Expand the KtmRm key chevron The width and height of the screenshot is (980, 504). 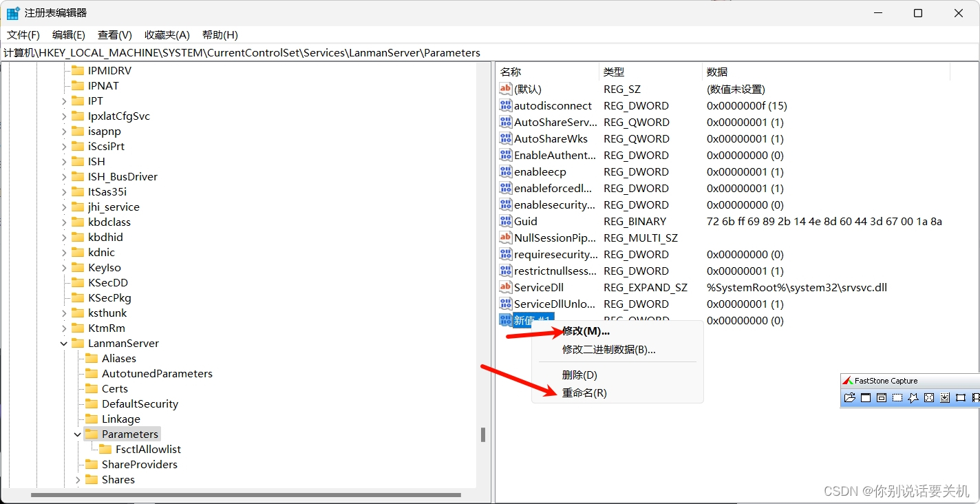[x=64, y=328]
